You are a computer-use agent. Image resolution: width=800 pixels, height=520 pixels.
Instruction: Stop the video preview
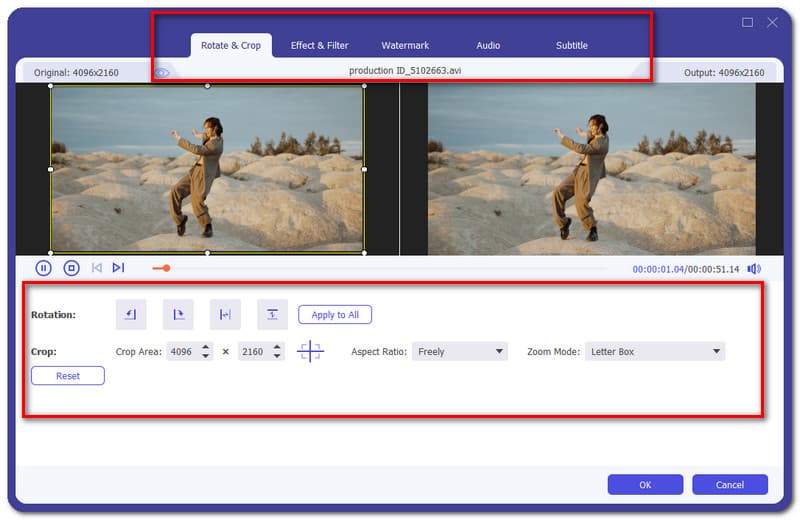tap(71, 268)
